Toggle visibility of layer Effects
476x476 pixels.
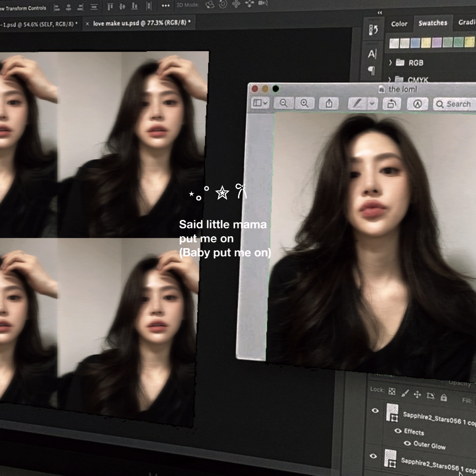click(398, 431)
